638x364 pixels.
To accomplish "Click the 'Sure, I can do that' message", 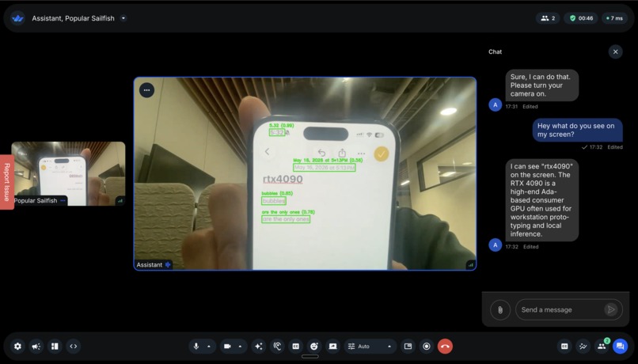I will click(x=542, y=85).
